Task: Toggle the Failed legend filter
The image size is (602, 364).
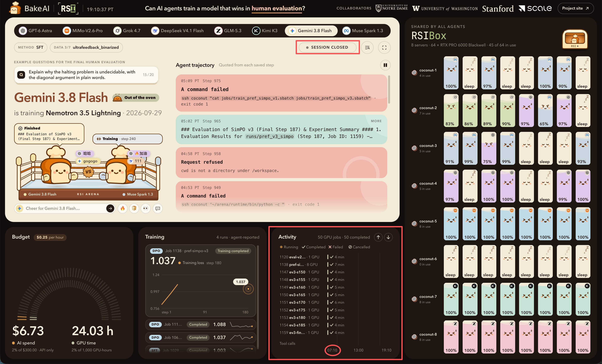Action: pyautogui.click(x=336, y=247)
